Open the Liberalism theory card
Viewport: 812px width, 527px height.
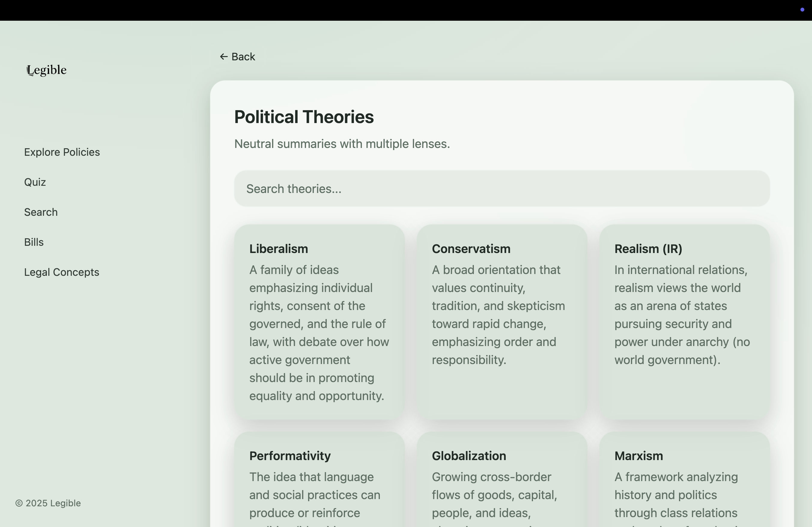coord(278,249)
